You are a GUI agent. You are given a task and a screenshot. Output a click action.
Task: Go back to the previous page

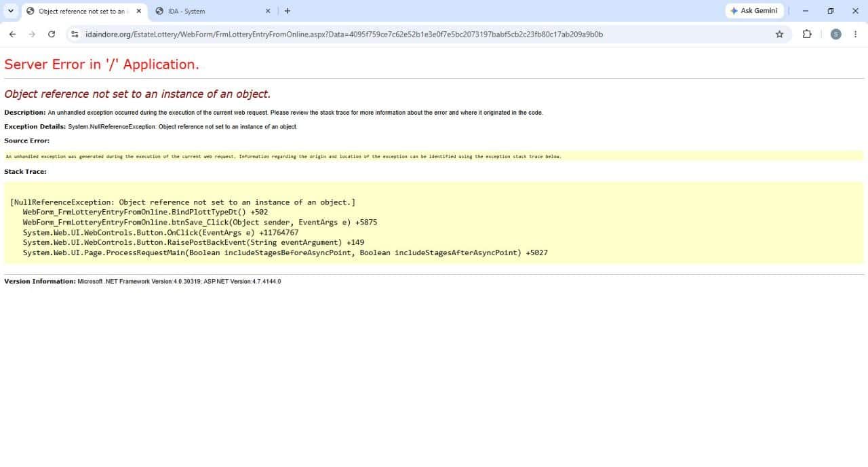pos(12,34)
